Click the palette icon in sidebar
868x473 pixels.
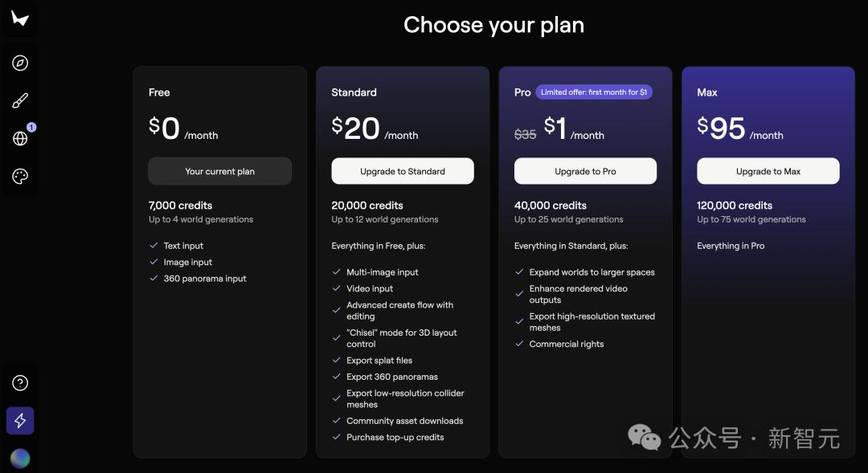[x=20, y=177]
